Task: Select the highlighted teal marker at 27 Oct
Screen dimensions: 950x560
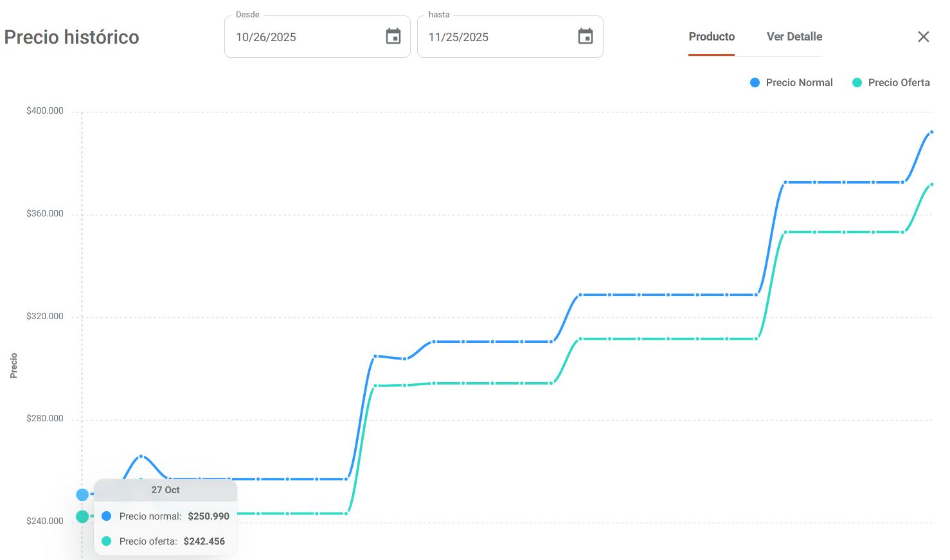Action: point(82,516)
